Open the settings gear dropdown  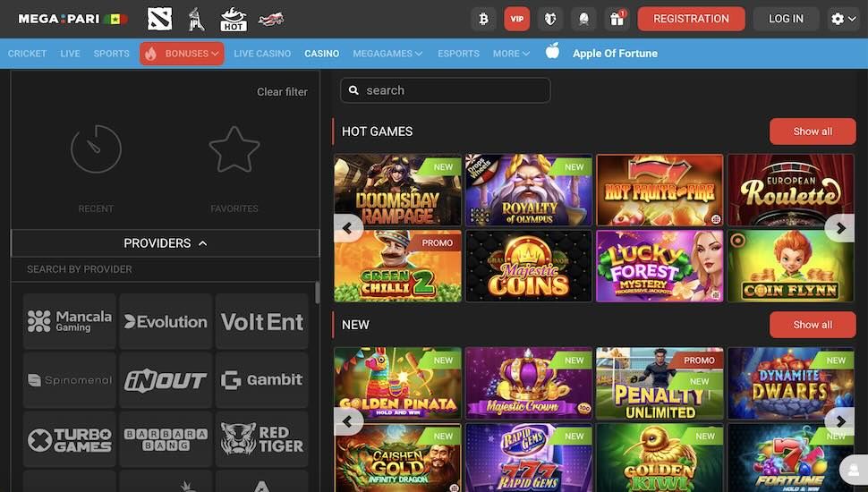click(843, 19)
